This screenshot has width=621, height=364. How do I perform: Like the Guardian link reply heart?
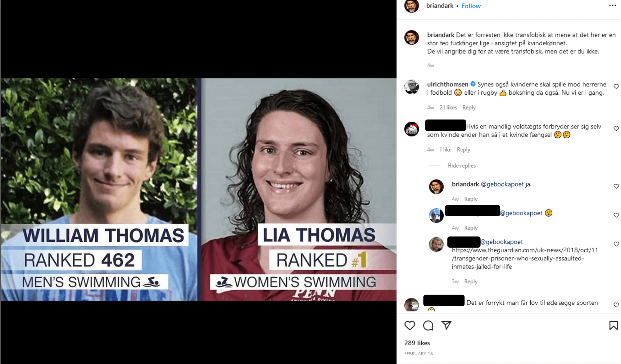click(616, 244)
